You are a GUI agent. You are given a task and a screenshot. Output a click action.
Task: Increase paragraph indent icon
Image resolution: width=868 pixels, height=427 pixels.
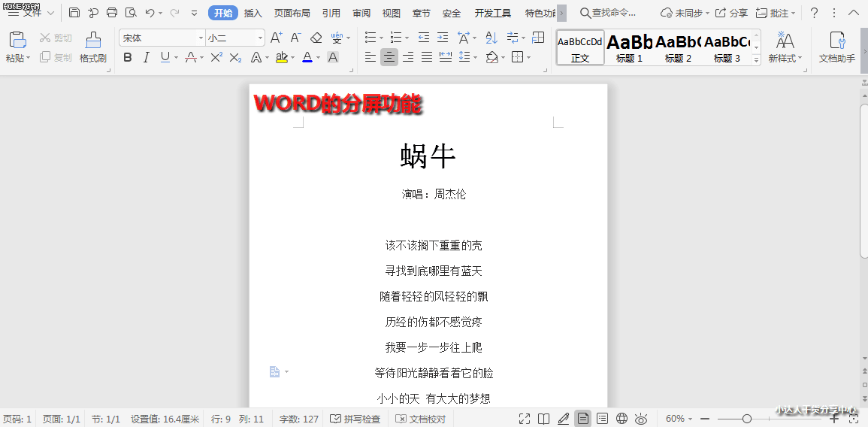point(443,38)
